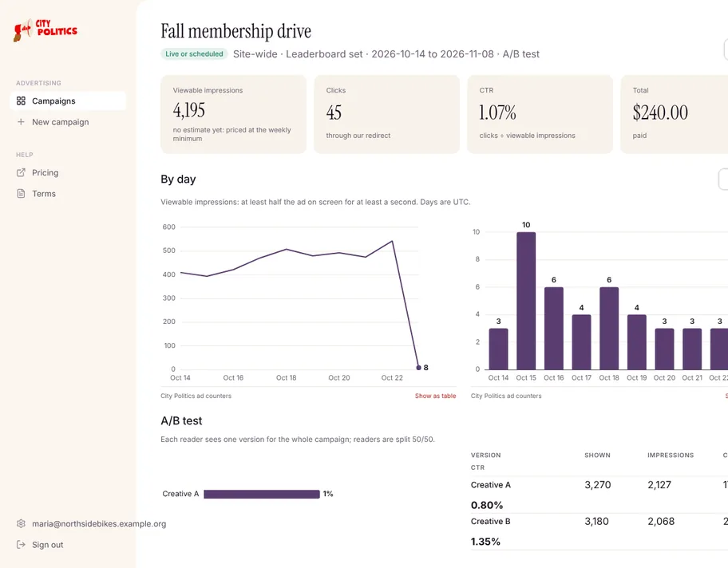Image resolution: width=728 pixels, height=568 pixels.
Task: Open the New campaign page
Action: tap(68, 122)
